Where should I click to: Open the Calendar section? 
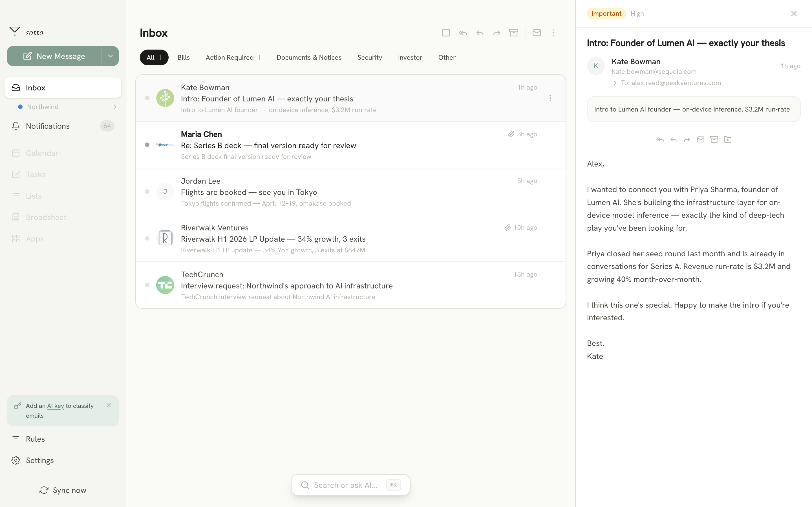tap(42, 153)
